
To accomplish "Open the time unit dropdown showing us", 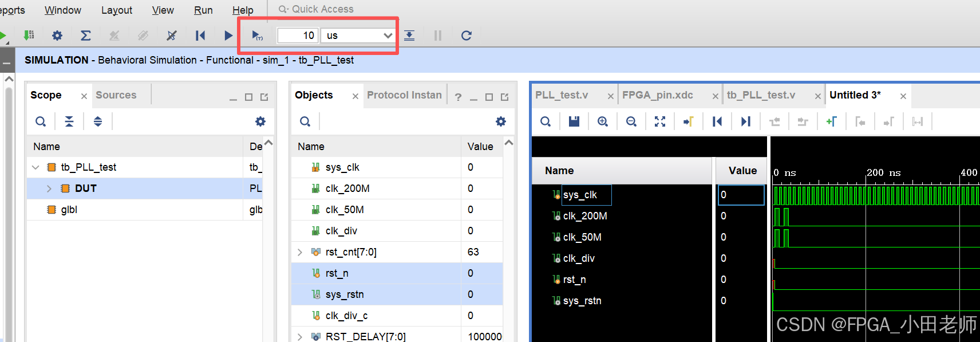I will [358, 36].
